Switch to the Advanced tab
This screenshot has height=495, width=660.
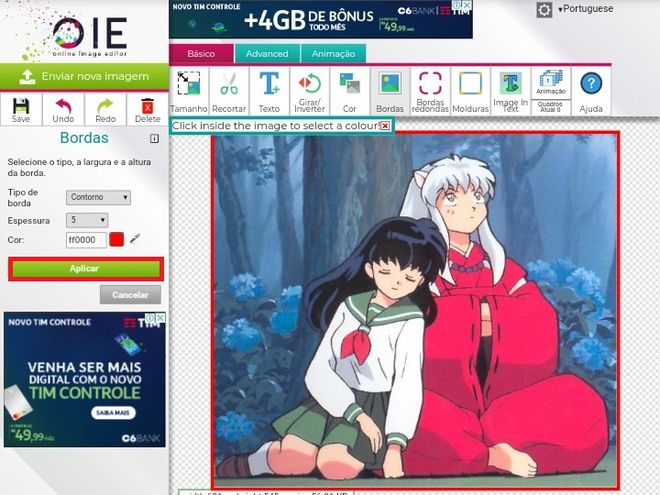tap(267, 54)
